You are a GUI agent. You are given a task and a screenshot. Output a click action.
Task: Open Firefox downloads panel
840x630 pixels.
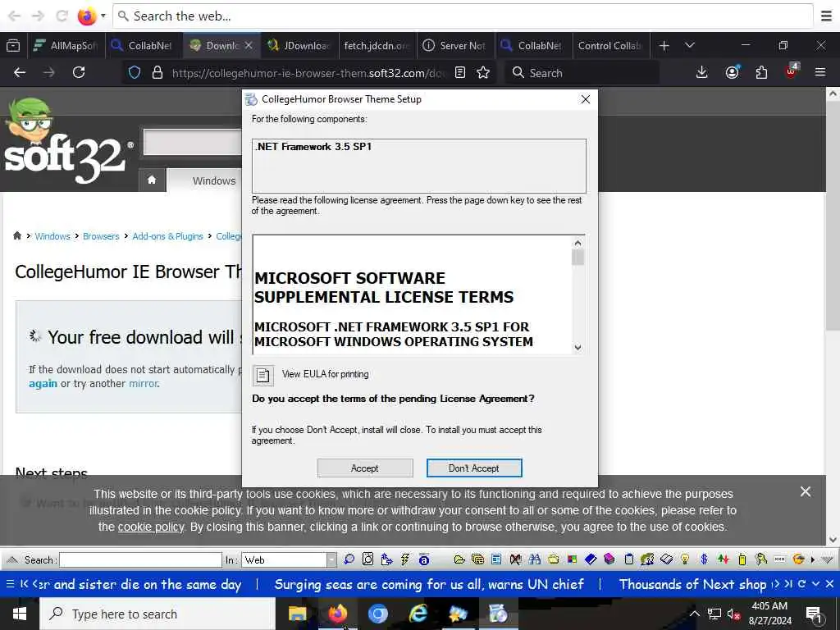pyautogui.click(x=702, y=73)
